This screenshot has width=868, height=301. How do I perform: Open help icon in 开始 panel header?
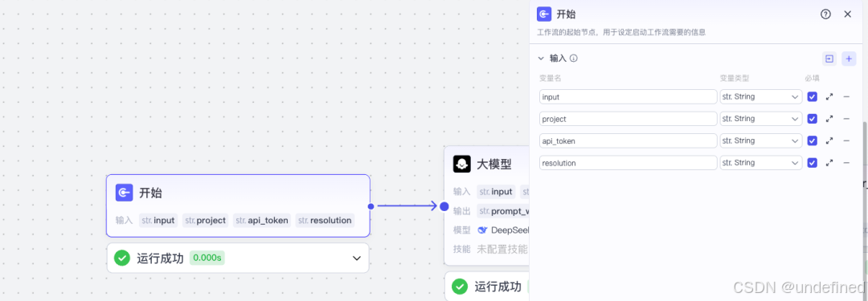tap(825, 14)
